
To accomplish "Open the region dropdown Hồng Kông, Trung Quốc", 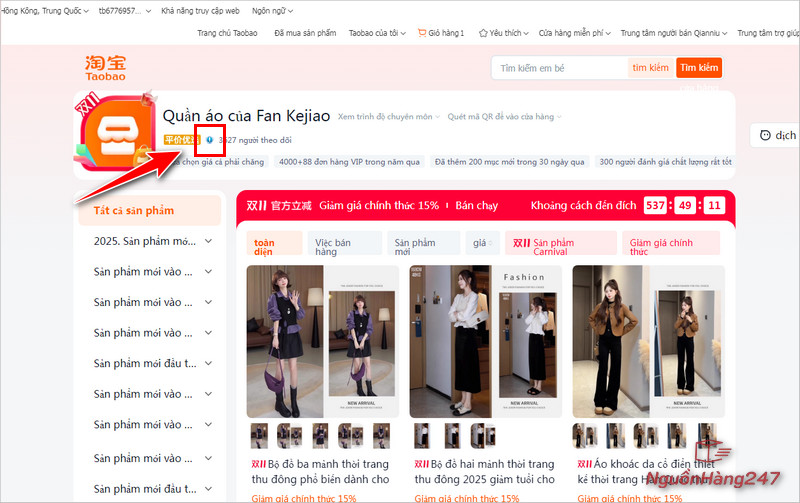I will [45, 11].
